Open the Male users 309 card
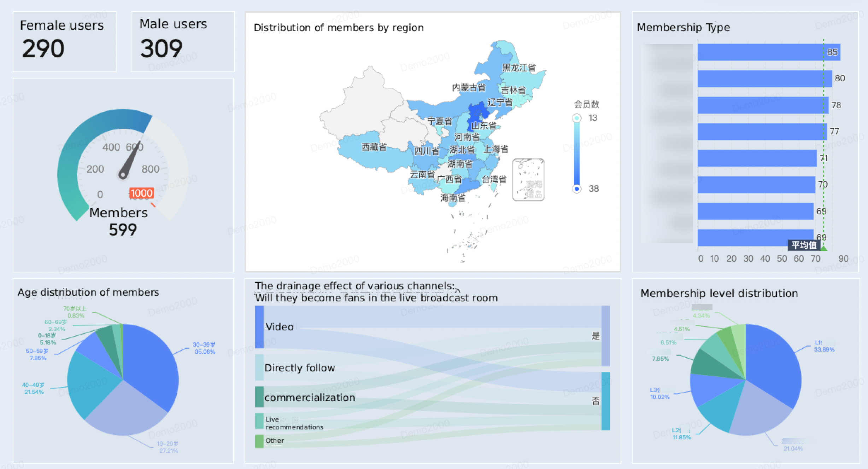The image size is (868, 469). click(182, 42)
